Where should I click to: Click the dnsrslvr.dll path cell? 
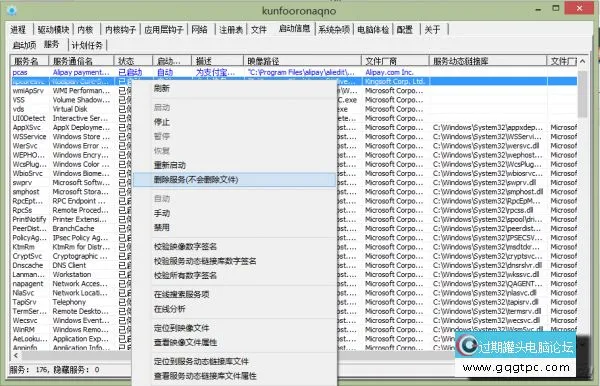(488, 265)
